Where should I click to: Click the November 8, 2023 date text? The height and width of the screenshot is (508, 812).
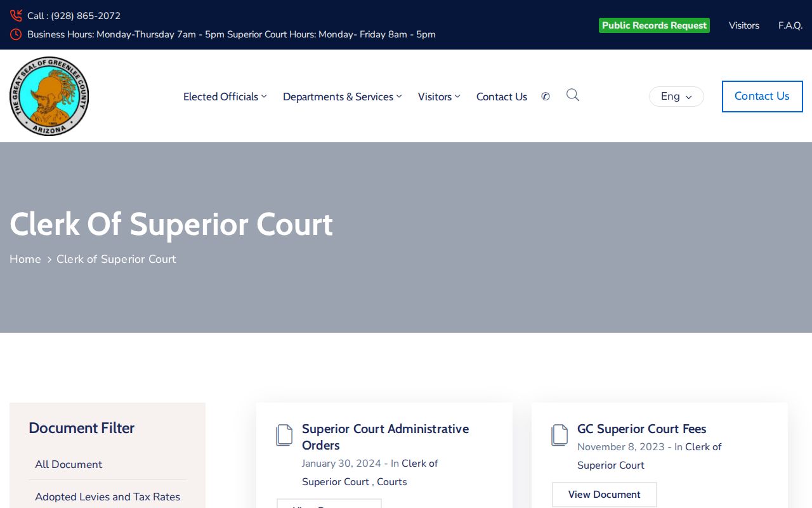tap(621, 447)
